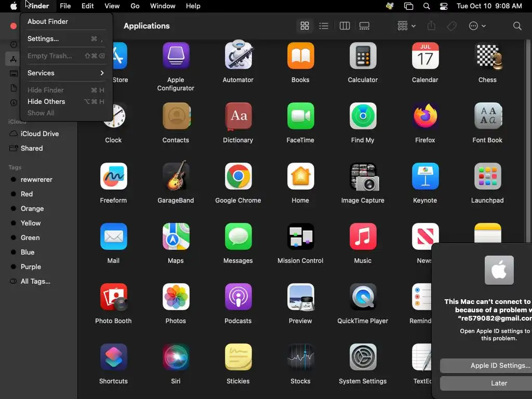Open the Apple Configurator app
This screenshot has height=399, width=532.
[176, 56]
